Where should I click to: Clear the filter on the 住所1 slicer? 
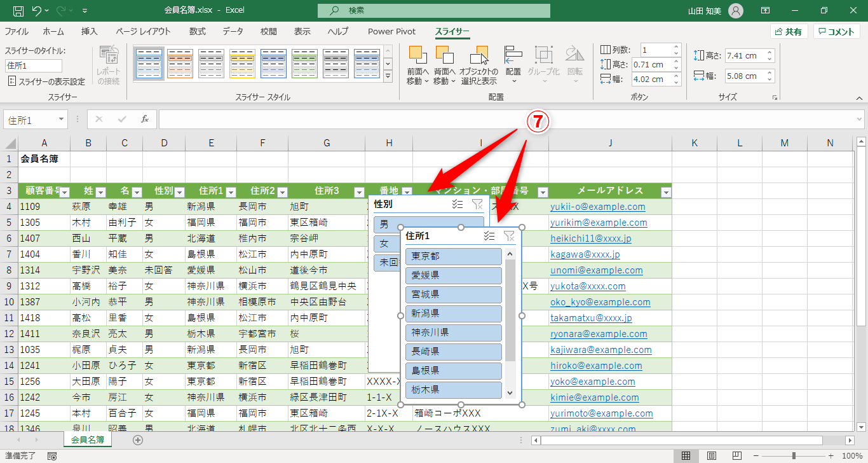point(509,236)
